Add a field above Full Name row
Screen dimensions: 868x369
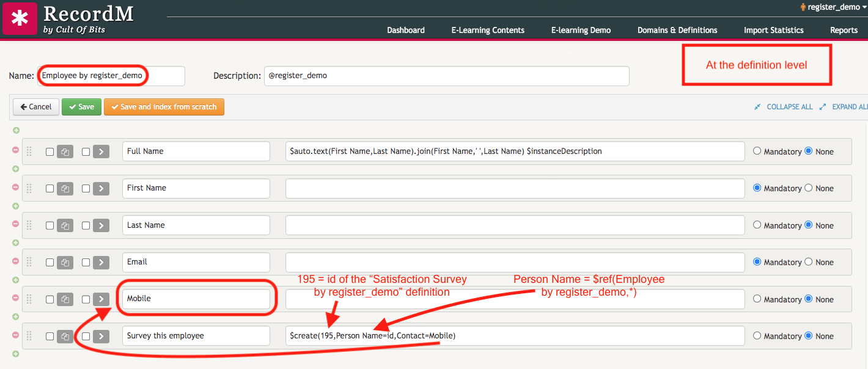[x=16, y=130]
